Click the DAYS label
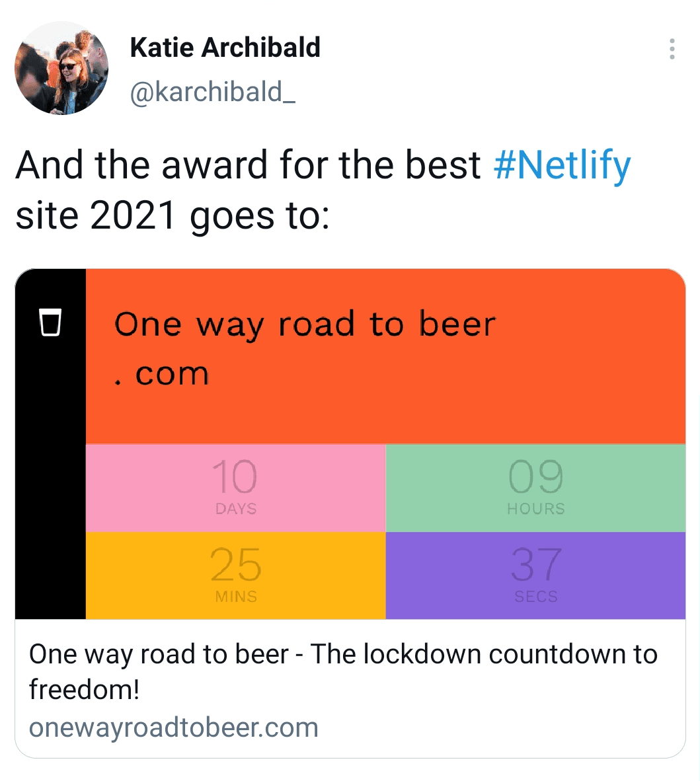This screenshot has height=781, width=700. (x=236, y=509)
